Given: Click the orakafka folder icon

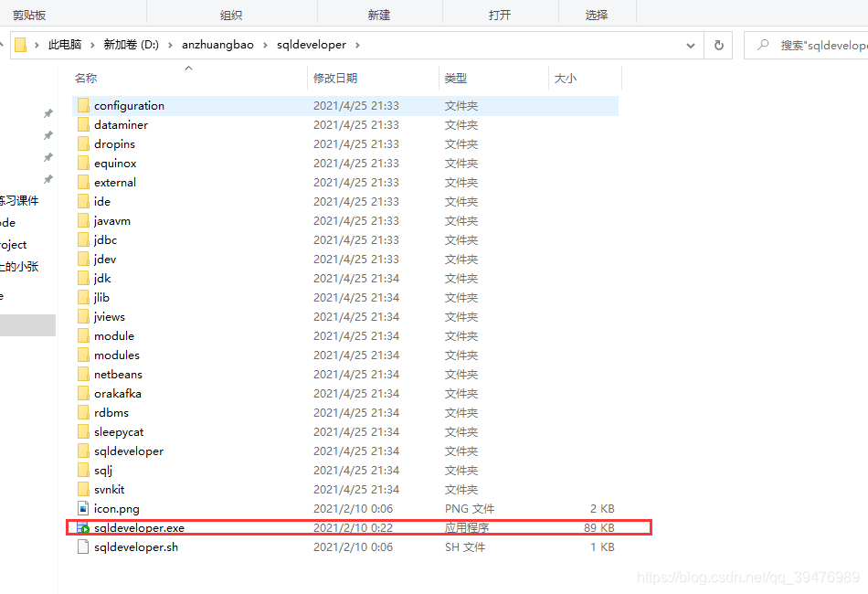Looking at the screenshot, I should pos(83,393).
